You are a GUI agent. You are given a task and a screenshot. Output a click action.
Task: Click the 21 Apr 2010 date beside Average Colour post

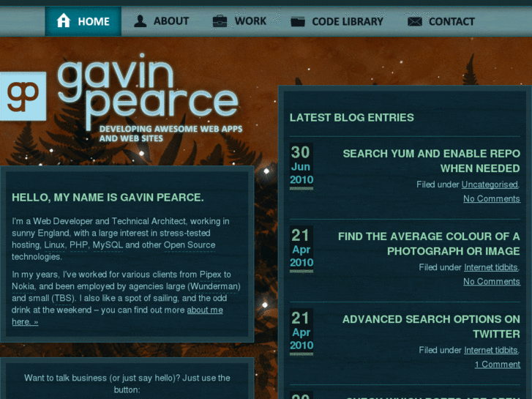pos(301,249)
